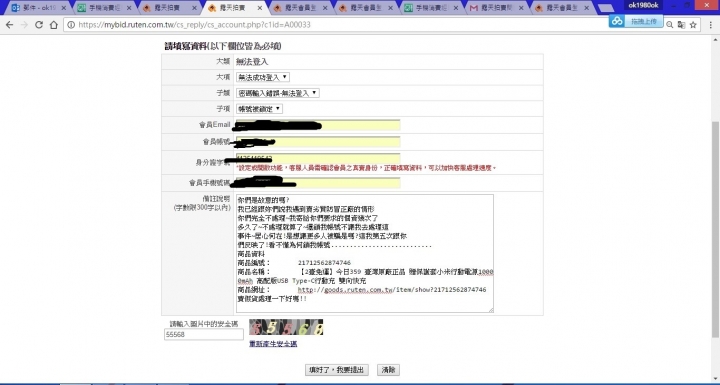Screen dimensions: 720x385
Task: Click the 請填寫資料 form heading
Action: coord(223,46)
